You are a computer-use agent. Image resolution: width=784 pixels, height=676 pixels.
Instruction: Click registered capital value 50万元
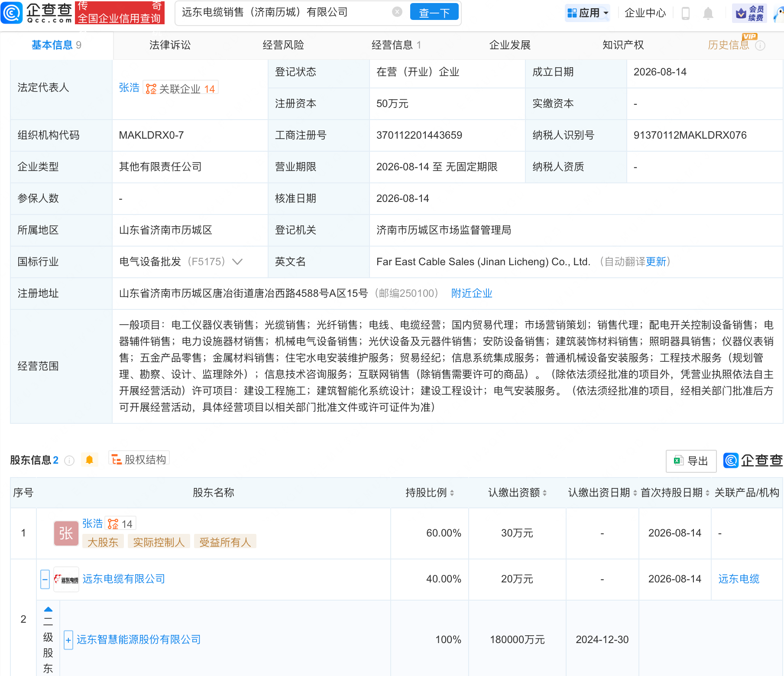(392, 104)
